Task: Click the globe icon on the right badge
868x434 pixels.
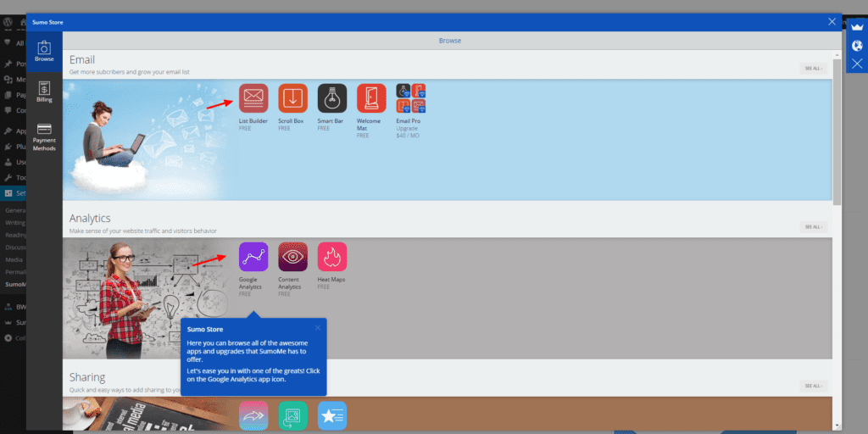Action: tap(857, 46)
